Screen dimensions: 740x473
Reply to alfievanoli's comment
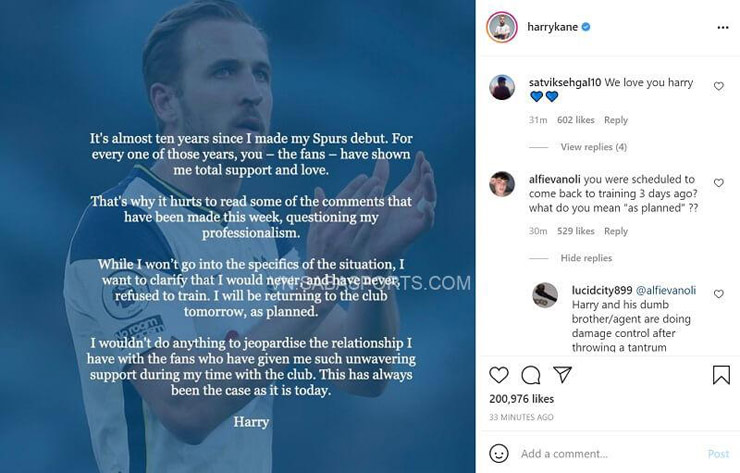point(616,231)
